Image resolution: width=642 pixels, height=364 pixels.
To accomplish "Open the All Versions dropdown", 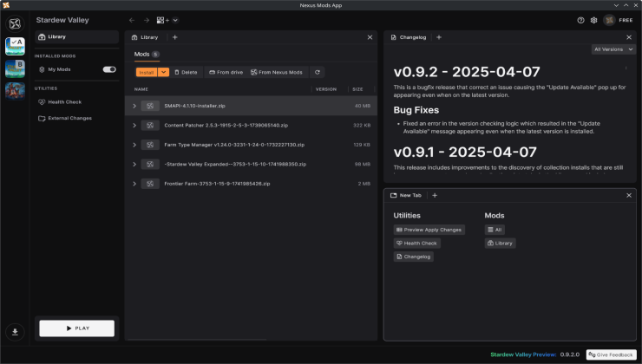I will (614, 49).
